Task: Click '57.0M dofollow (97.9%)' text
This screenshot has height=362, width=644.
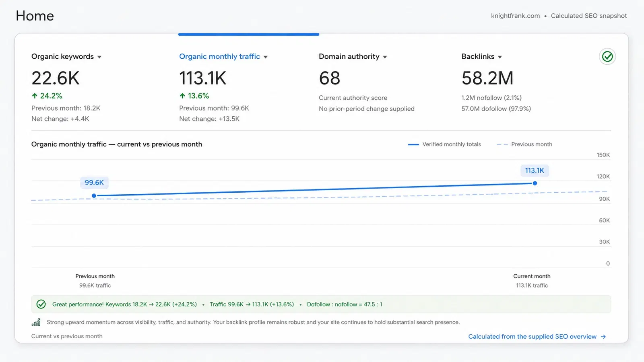Action: [x=496, y=109]
